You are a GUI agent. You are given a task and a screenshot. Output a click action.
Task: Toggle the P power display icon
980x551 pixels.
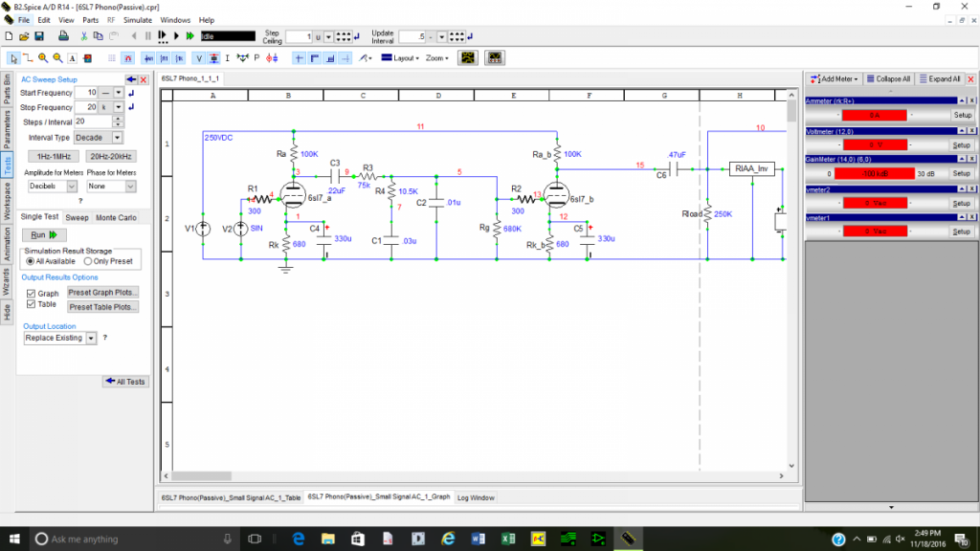[256, 58]
